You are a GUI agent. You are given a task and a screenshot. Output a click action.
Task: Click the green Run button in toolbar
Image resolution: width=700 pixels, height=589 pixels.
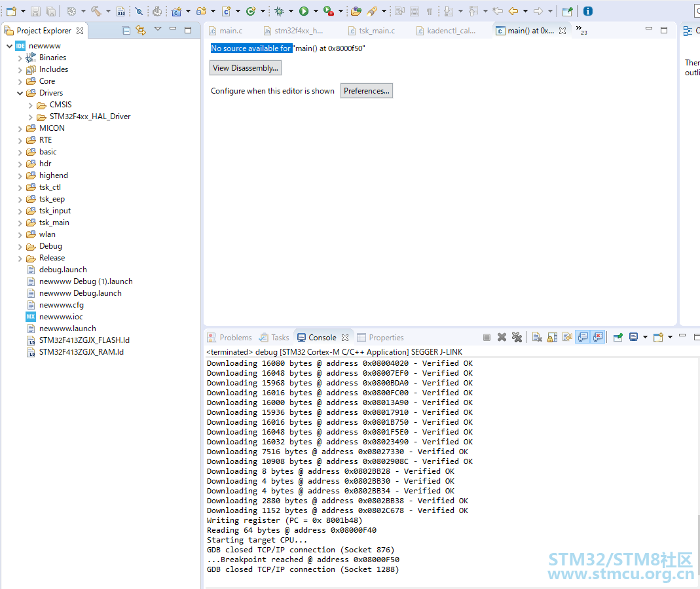304,11
